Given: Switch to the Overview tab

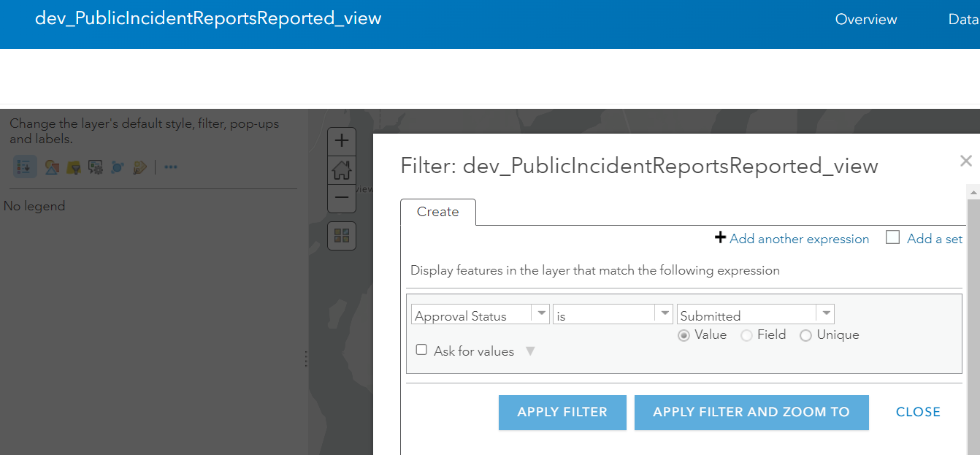Looking at the screenshot, I should [x=866, y=20].
